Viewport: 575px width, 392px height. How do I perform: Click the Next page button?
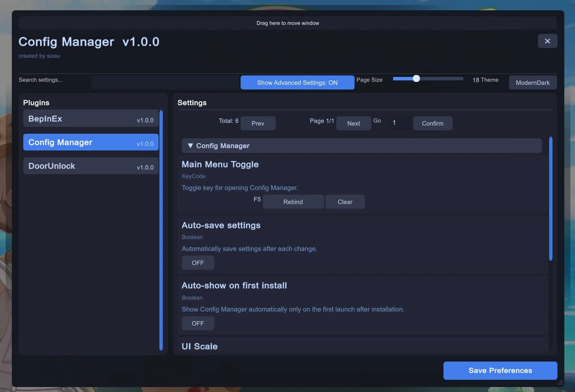(353, 123)
